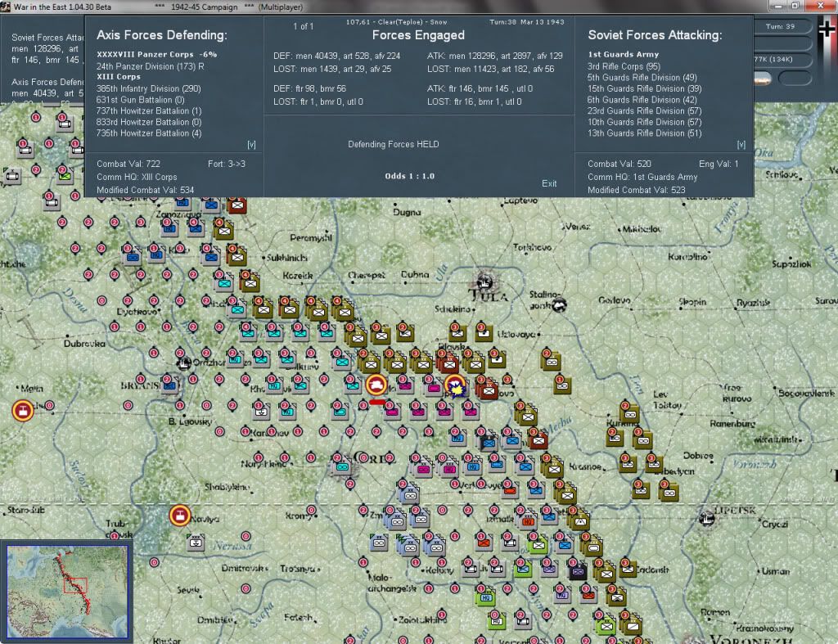Viewport: 838px width, 644px height.
Task: Select the circled airbase icon beside Navlya
Action: pos(180,516)
